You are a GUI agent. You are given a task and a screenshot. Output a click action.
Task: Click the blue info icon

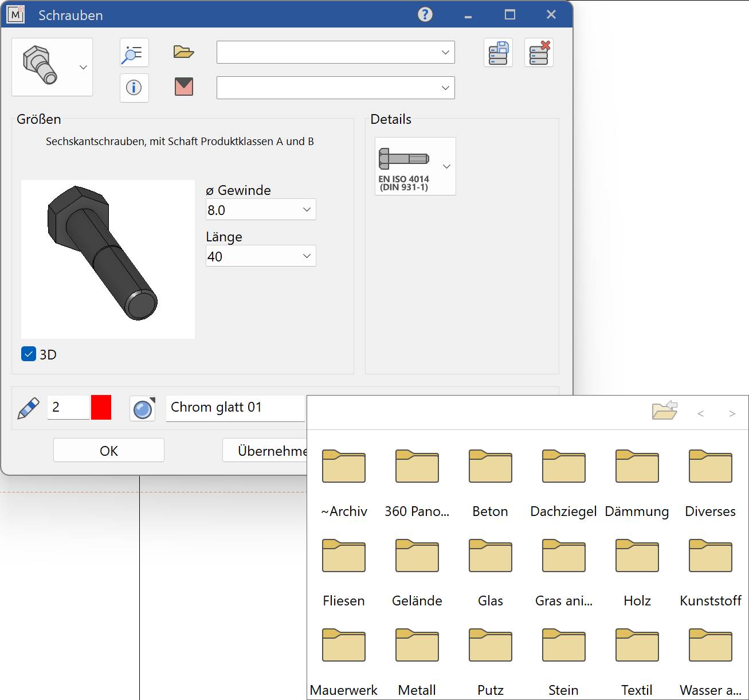[x=134, y=88]
